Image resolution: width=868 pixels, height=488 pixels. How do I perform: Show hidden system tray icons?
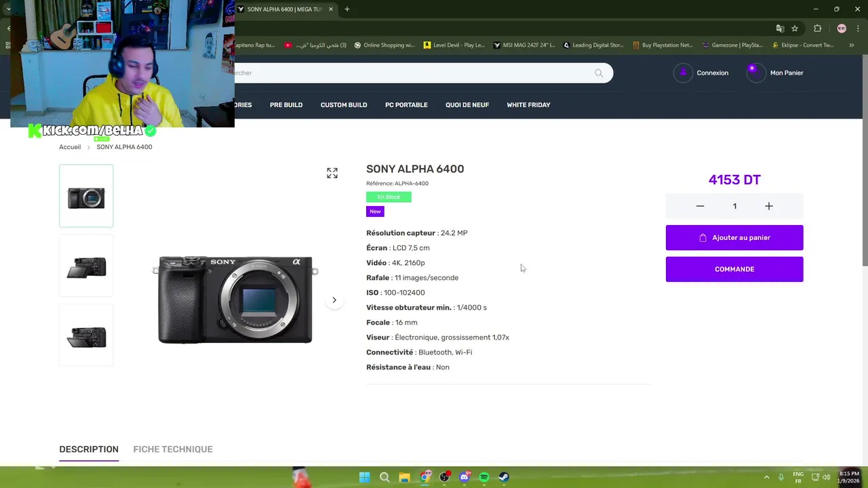pyautogui.click(x=767, y=477)
